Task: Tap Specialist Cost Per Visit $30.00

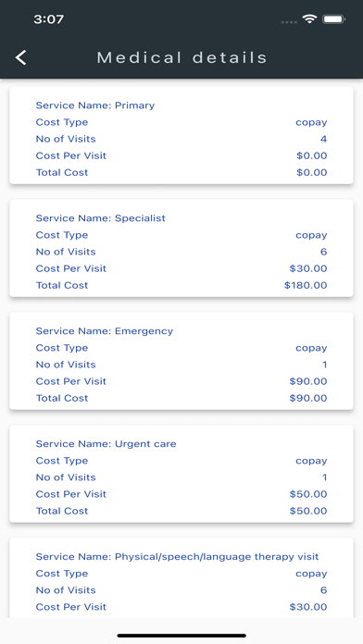Action: pos(308,268)
